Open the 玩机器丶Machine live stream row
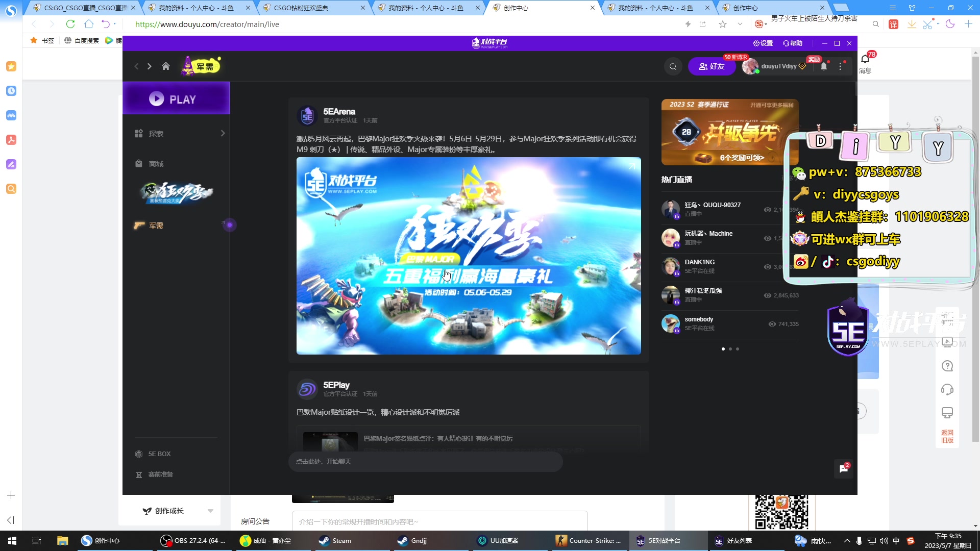The height and width of the screenshot is (551, 980). point(730,237)
